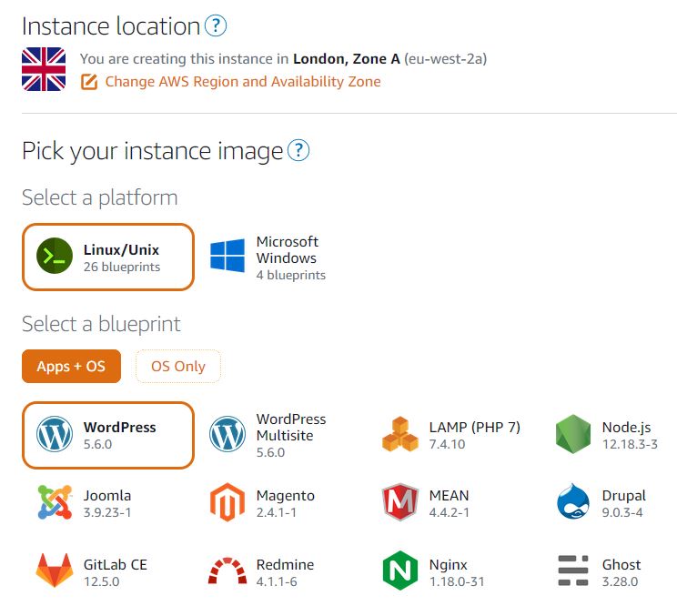Select the Node.js blueprint label

coord(626,427)
